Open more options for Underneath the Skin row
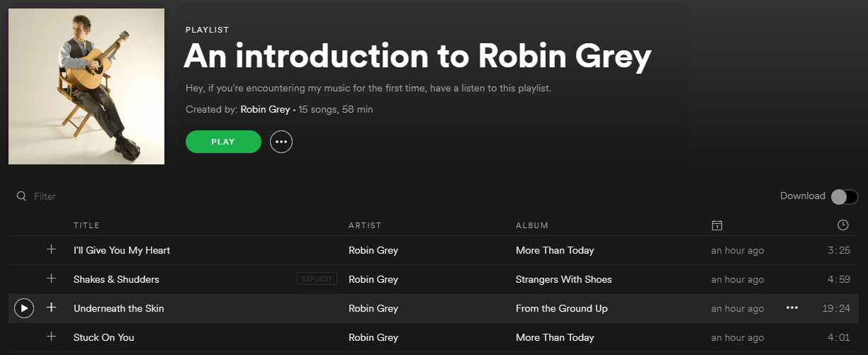Image resolution: width=868 pixels, height=355 pixels. [x=792, y=308]
